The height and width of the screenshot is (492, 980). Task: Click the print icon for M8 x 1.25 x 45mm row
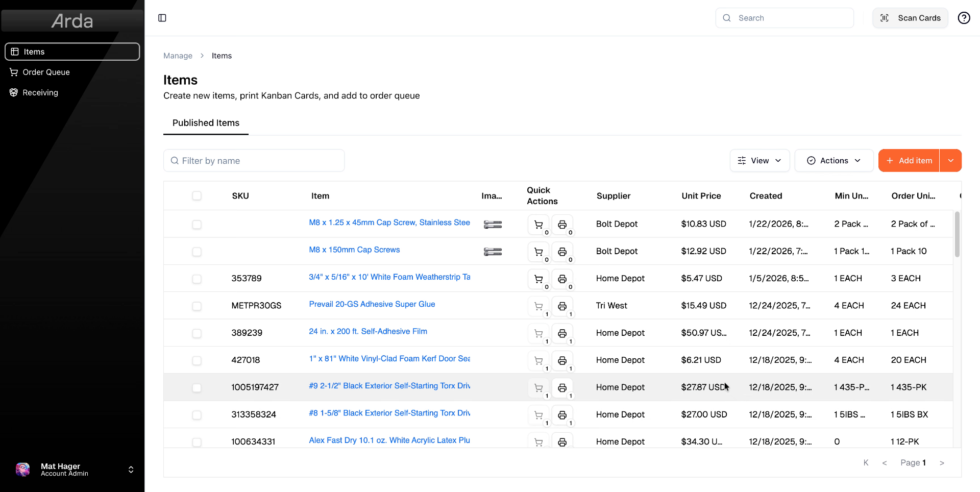(x=562, y=225)
